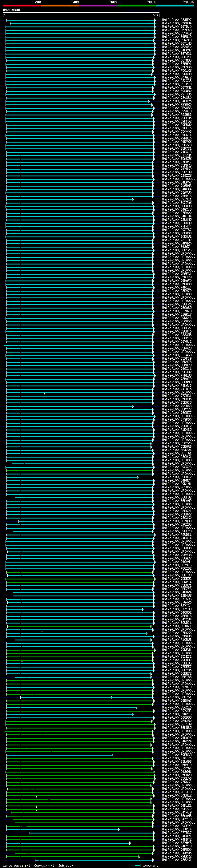Open hit UniRef100_C4Q0H4
This screenshot has width=197, height=868.
(177, 562)
